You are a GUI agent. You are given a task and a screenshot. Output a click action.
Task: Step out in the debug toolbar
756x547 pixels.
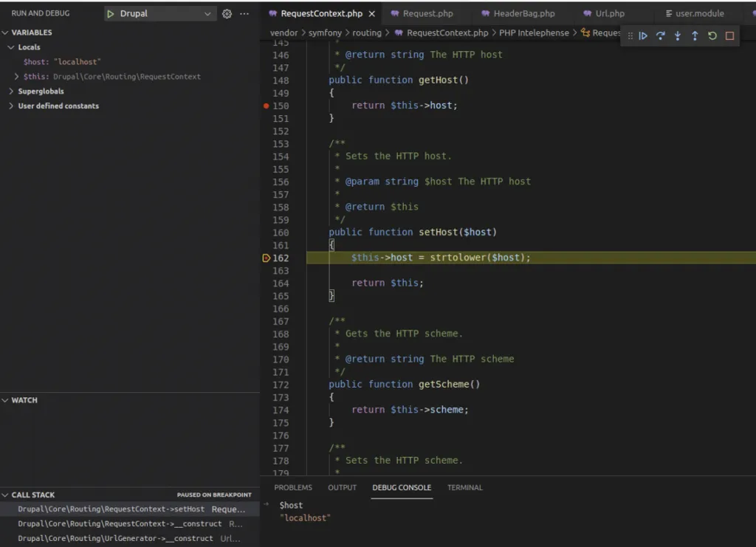(x=695, y=35)
